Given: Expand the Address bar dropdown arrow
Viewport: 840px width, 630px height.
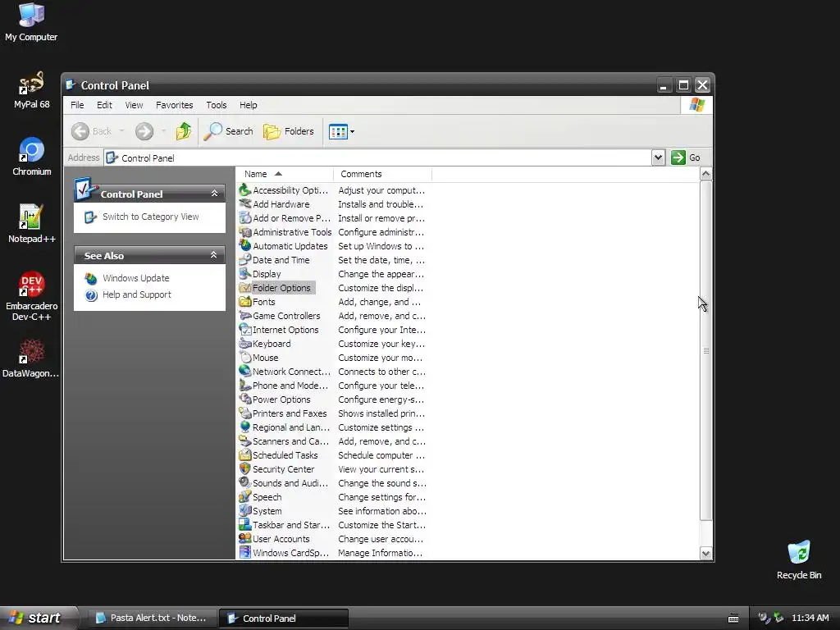Looking at the screenshot, I should 659,157.
